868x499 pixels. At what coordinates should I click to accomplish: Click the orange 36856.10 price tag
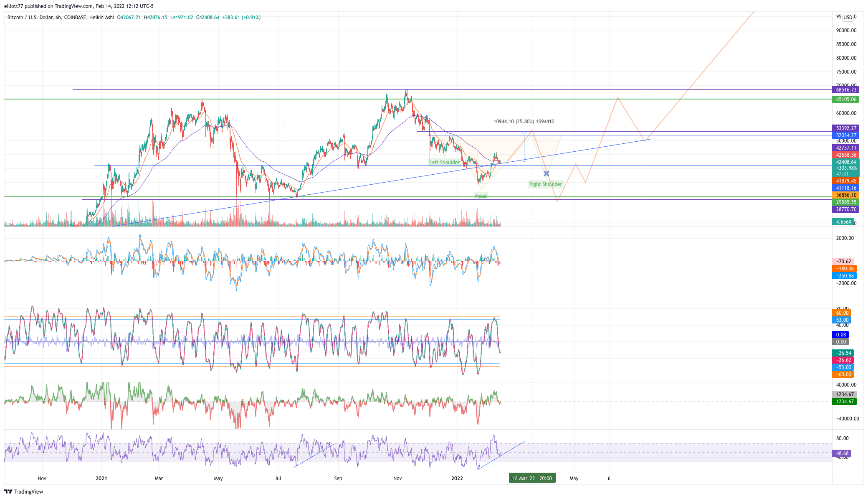click(846, 195)
